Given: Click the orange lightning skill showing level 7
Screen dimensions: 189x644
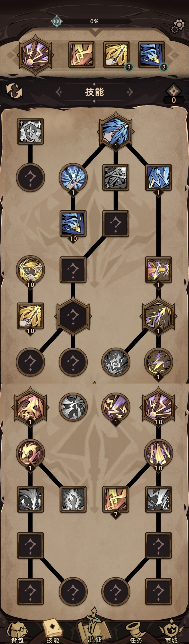Looking at the screenshot, I should click(116, 499).
